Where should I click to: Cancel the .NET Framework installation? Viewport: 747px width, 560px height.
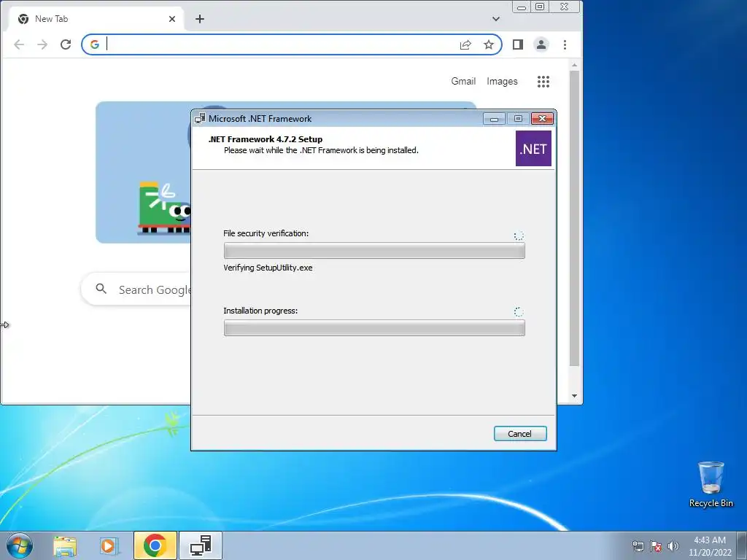[519, 433]
